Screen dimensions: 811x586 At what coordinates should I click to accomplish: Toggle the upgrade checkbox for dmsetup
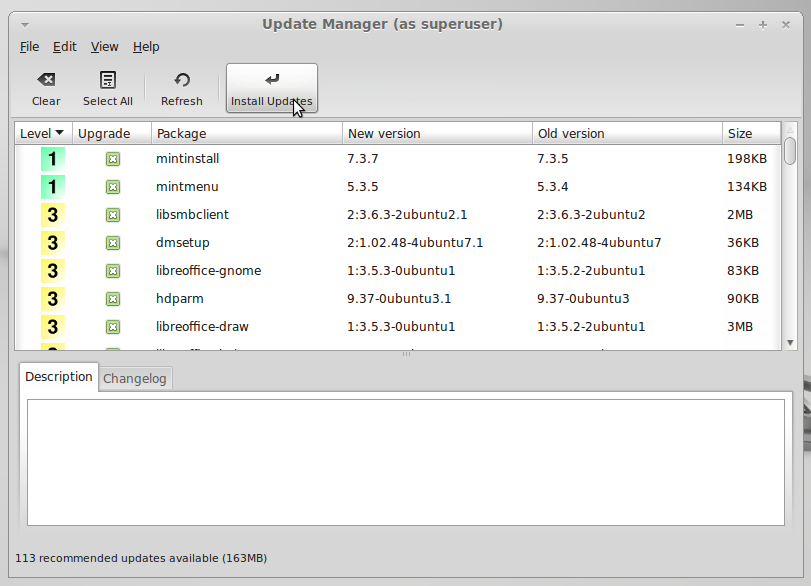pos(110,242)
